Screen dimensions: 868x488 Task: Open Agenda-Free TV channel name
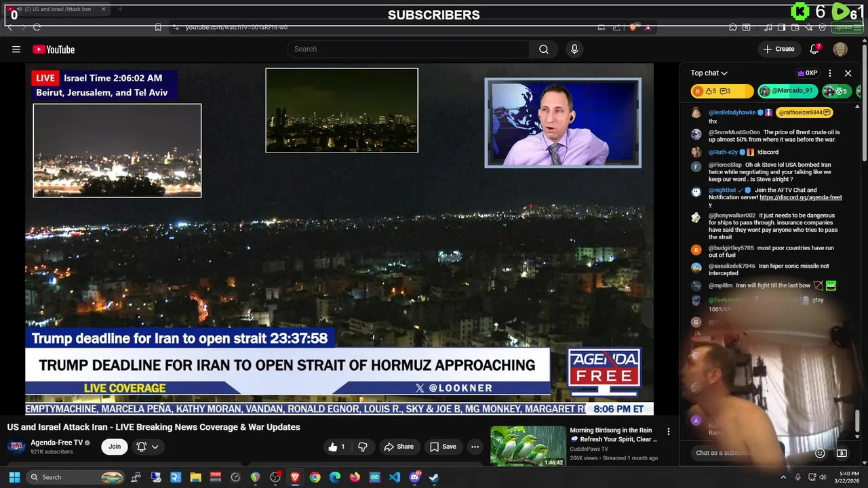point(56,443)
